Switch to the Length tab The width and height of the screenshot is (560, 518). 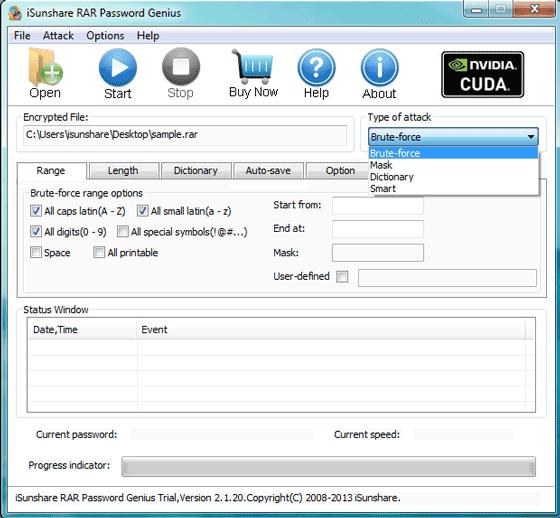tap(124, 171)
